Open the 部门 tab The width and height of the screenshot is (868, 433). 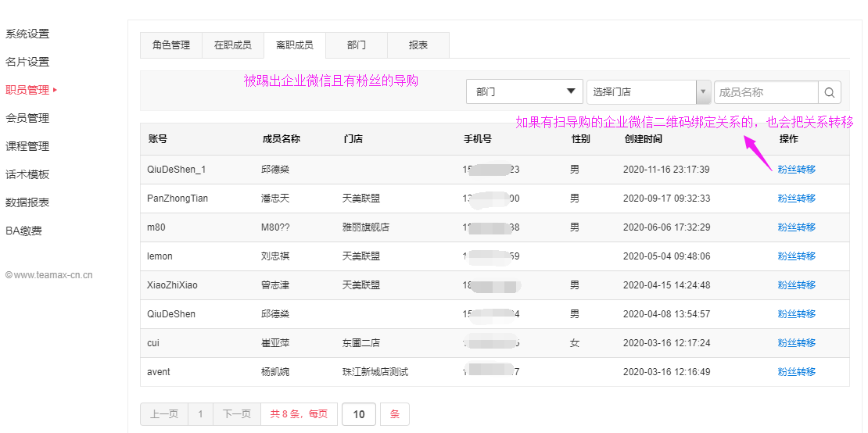[356, 45]
